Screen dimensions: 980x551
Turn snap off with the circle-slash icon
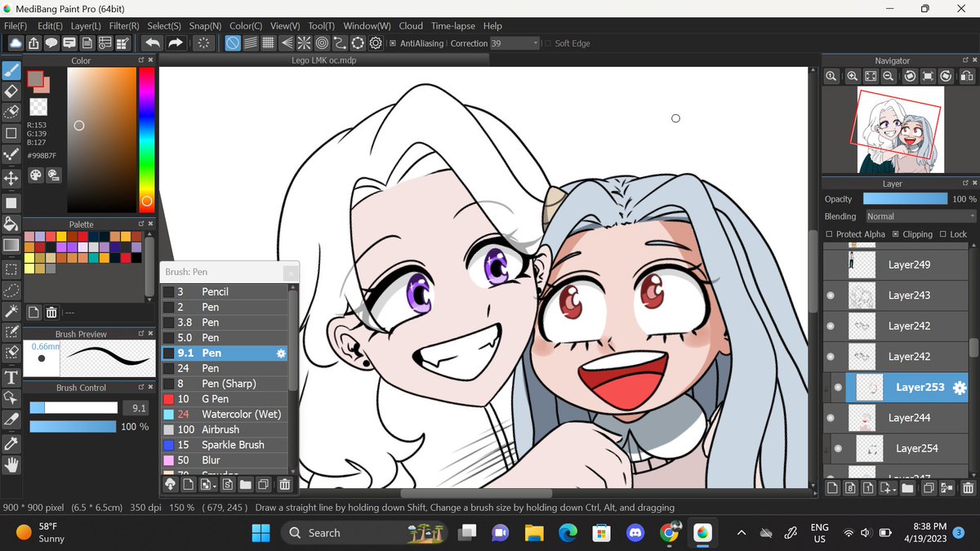pos(233,43)
